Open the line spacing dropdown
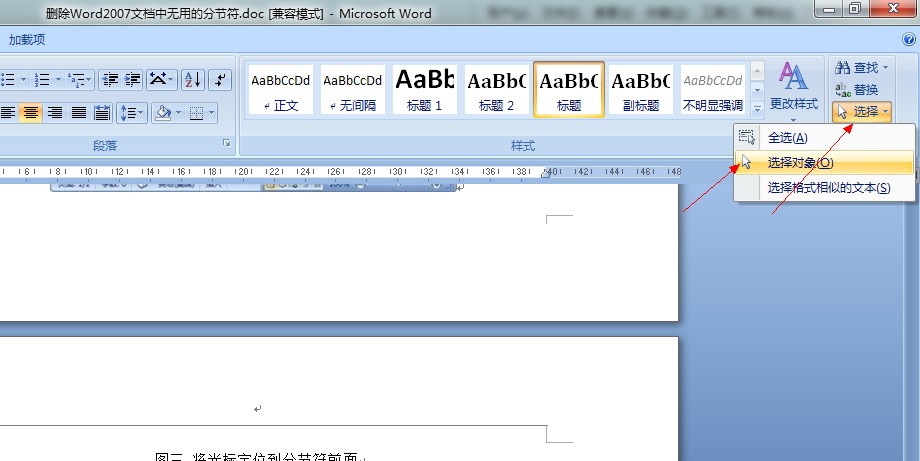920x461 pixels. click(x=131, y=113)
